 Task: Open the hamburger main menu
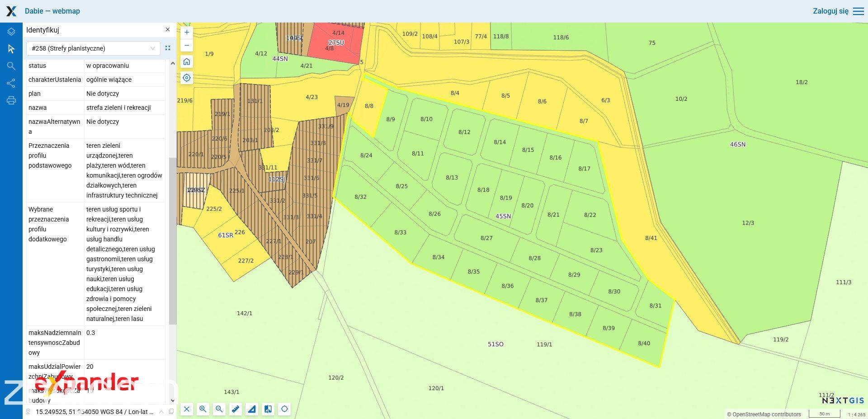(859, 11)
